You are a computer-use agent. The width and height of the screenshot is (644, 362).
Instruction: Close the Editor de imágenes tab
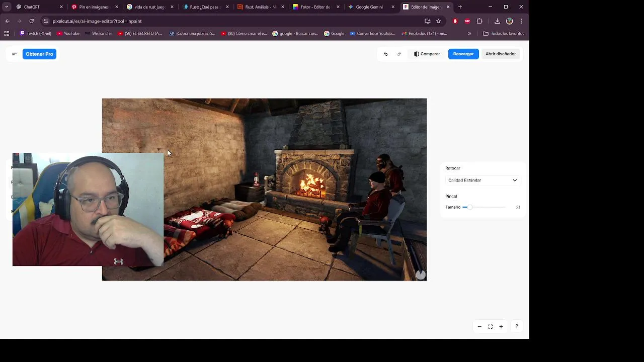[x=448, y=7]
